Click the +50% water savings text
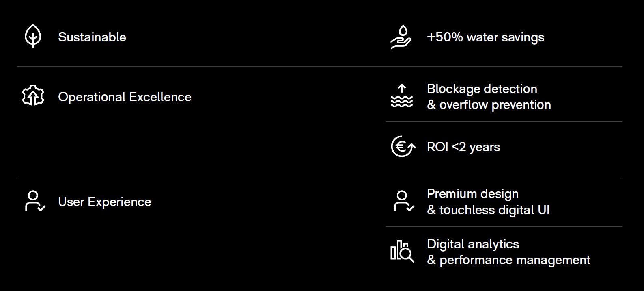 (x=485, y=37)
